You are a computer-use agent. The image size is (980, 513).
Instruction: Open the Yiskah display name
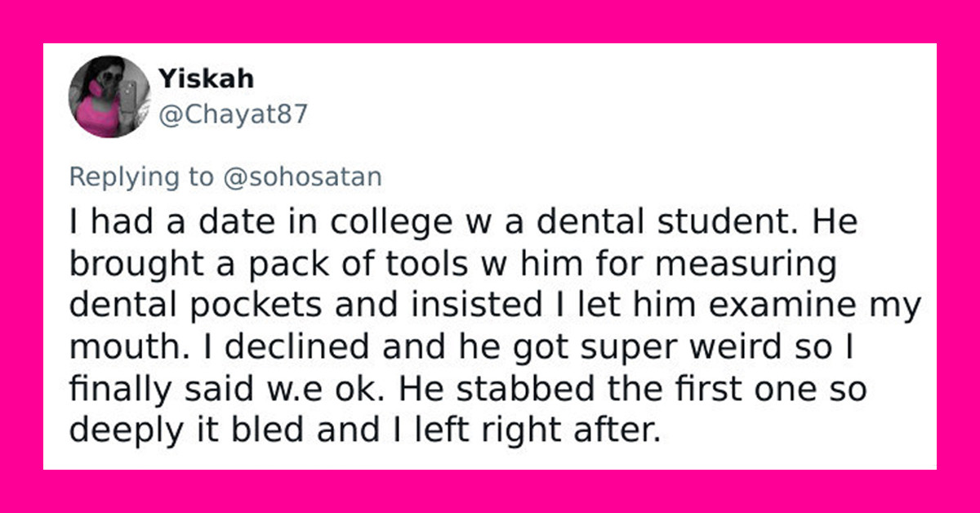pos(206,78)
